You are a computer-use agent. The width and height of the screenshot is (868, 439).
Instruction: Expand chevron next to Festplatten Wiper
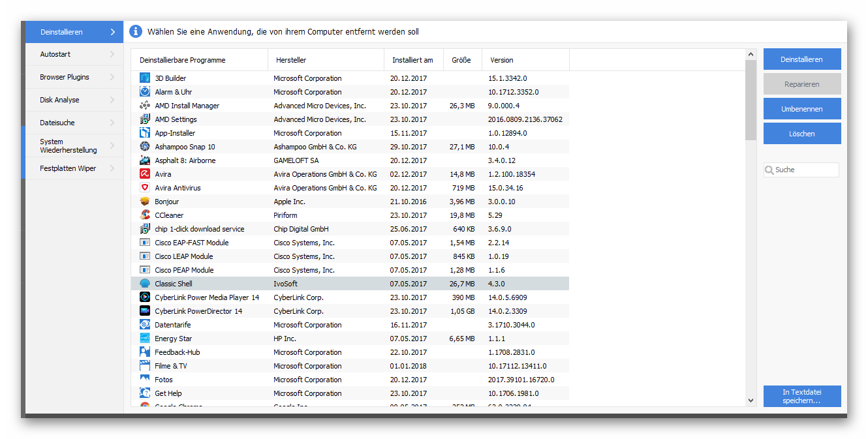tap(112, 168)
